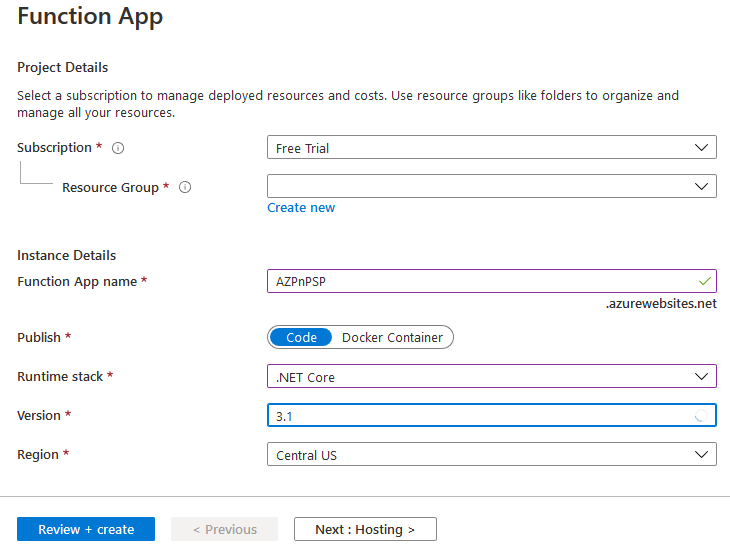730x548 pixels.
Task: Open the empty Resource Group dropdown
Action: [x=492, y=186]
